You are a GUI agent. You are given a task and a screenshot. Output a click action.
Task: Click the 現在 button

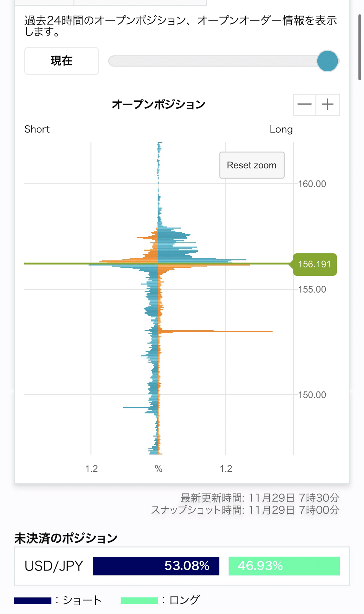pyautogui.click(x=61, y=61)
